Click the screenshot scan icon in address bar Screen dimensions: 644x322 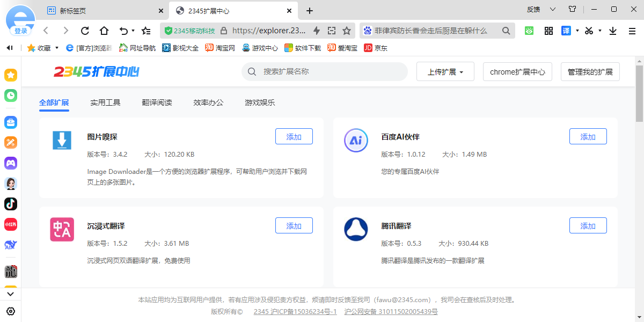(332, 31)
